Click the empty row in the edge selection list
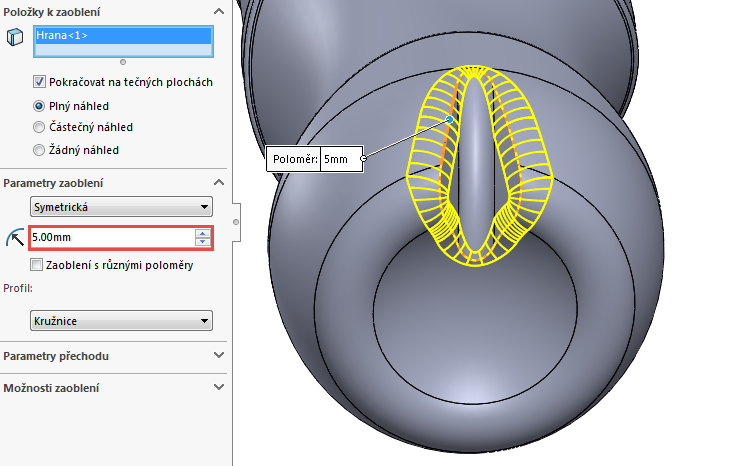 click(x=123, y=50)
